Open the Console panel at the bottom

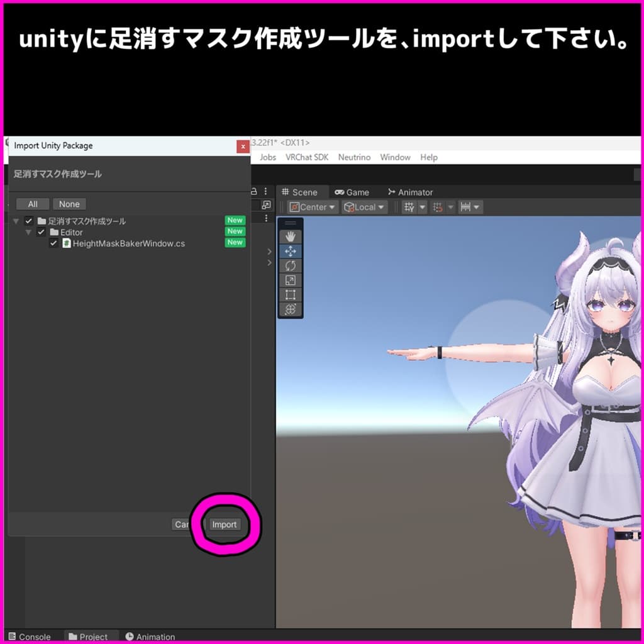click(x=30, y=636)
